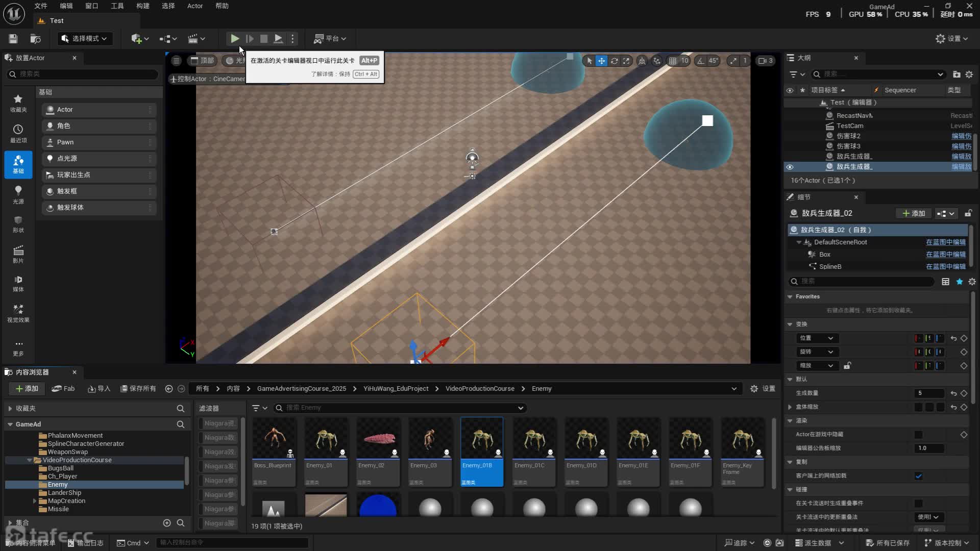Select the translate gizmo tool
The width and height of the screenshot is (980, 551).
coord(602,61)
